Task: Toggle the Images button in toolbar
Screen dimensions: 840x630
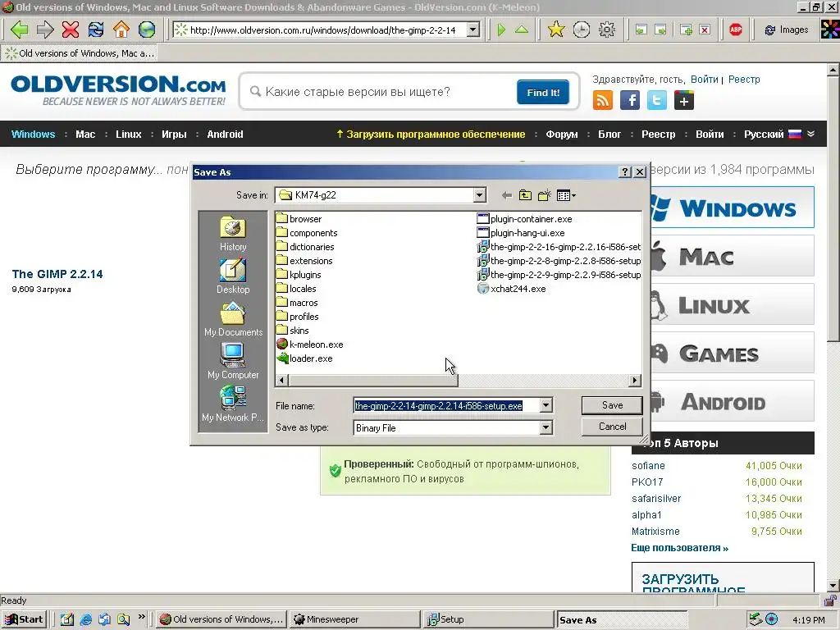Action: pyautogui.click(x=786, y=30)
